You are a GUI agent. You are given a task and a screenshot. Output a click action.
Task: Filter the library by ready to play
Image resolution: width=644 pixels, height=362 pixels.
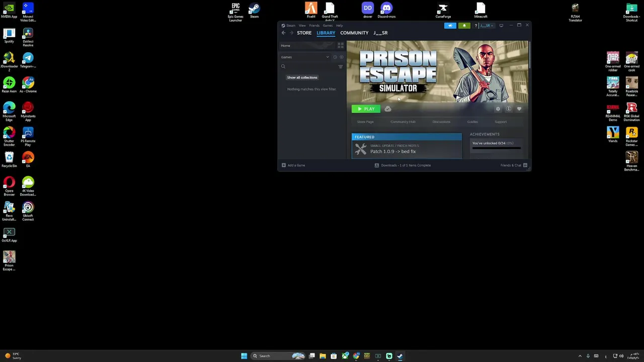click(342, 57)
